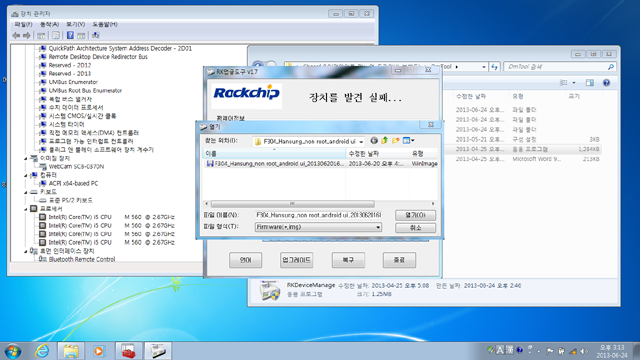This screenshot has width=640, height=360.
Task: Click the 종료 exit button
Action: [x=399, y=260]
